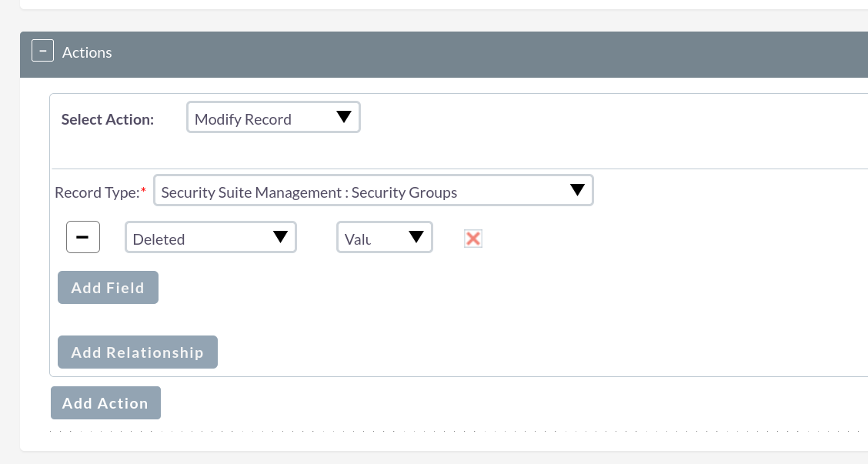Click the Add Field button

tap(108, 288)
